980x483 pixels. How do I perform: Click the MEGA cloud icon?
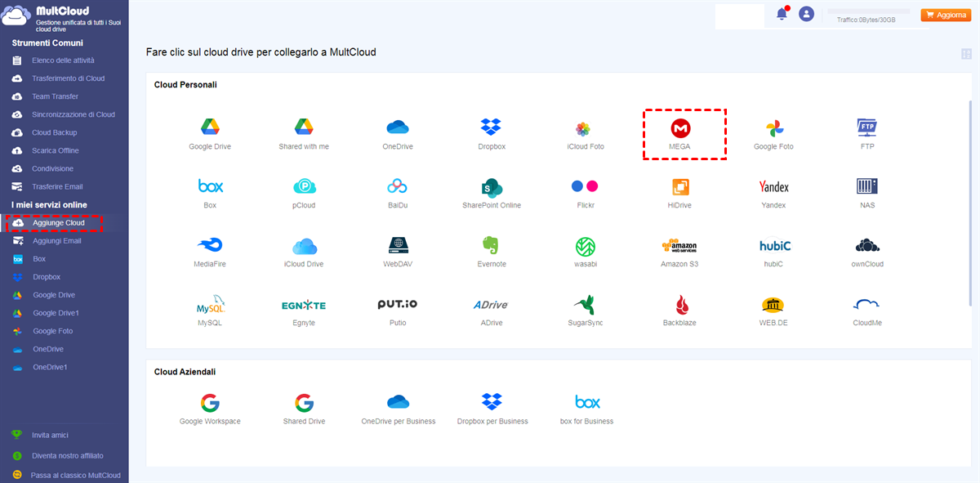(680, 128)
